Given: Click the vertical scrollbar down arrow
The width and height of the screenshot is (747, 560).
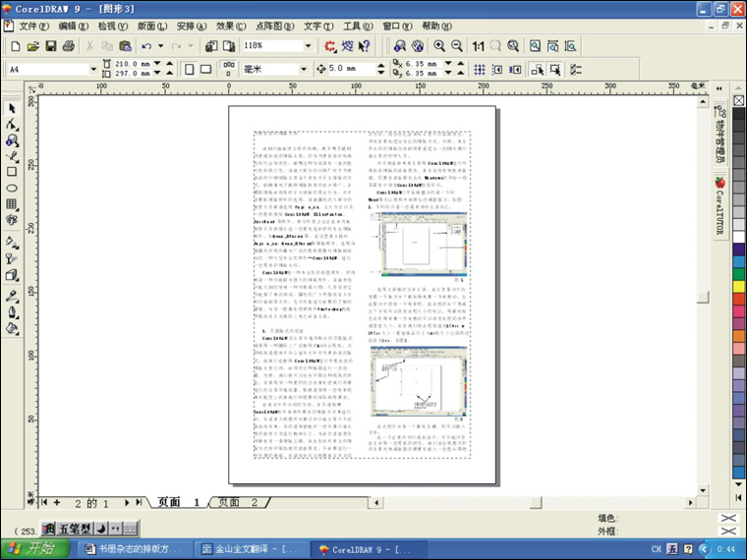Looking at the screenshot, I should 703,490.
